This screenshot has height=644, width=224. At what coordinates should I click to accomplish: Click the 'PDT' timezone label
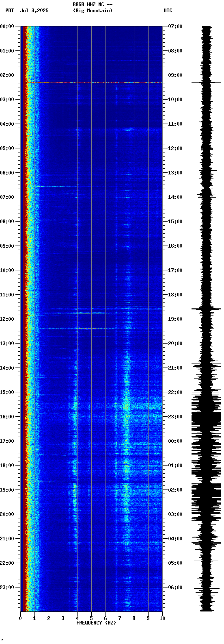(9, 11)
